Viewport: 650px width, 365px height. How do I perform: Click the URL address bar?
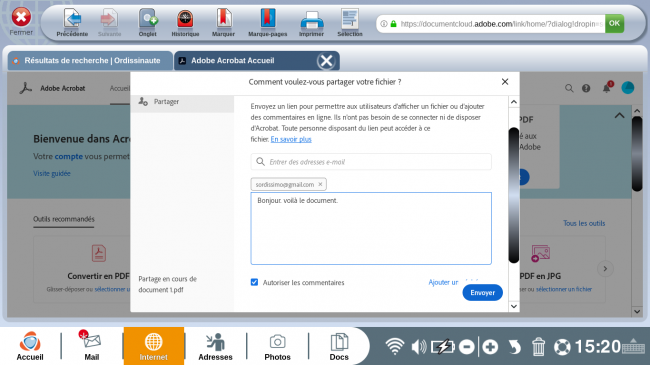(x=490, y=24)
